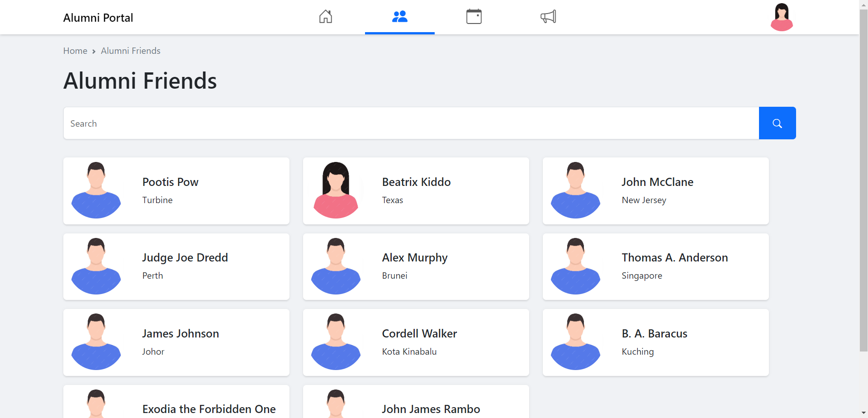868x418 pixels.
Task: Open Pootis Pow's avatar image
Action: (96, 190)
